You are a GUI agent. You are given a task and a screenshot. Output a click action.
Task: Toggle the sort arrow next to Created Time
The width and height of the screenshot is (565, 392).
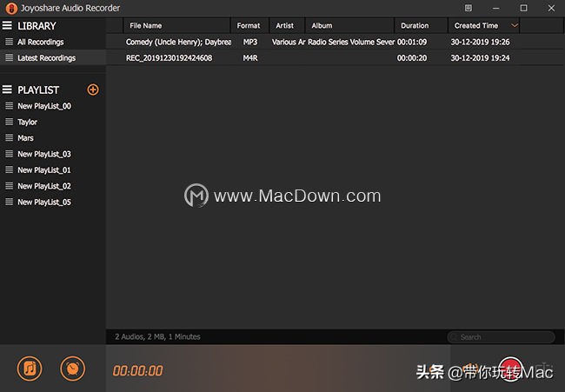(515, 25)
